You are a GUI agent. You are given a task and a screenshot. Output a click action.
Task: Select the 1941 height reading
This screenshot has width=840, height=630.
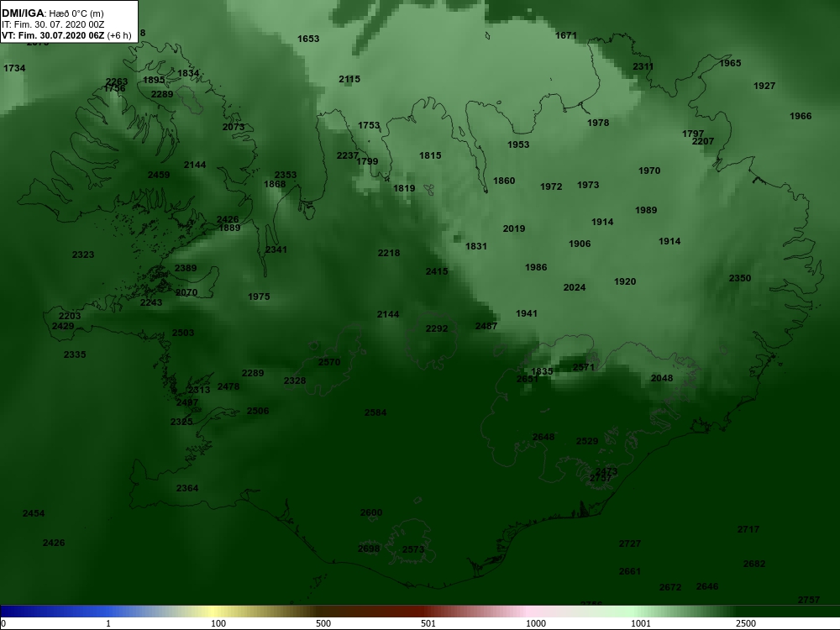(x=527, y=313)
